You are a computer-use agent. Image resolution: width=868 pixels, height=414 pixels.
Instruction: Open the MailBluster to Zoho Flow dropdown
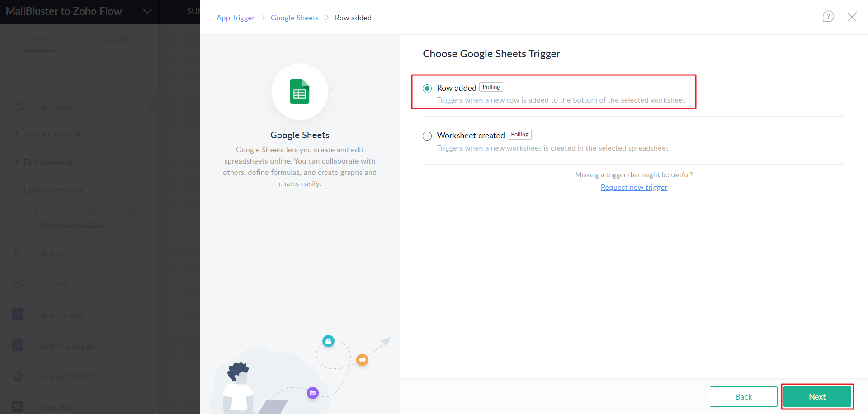(x=147, y=11)
